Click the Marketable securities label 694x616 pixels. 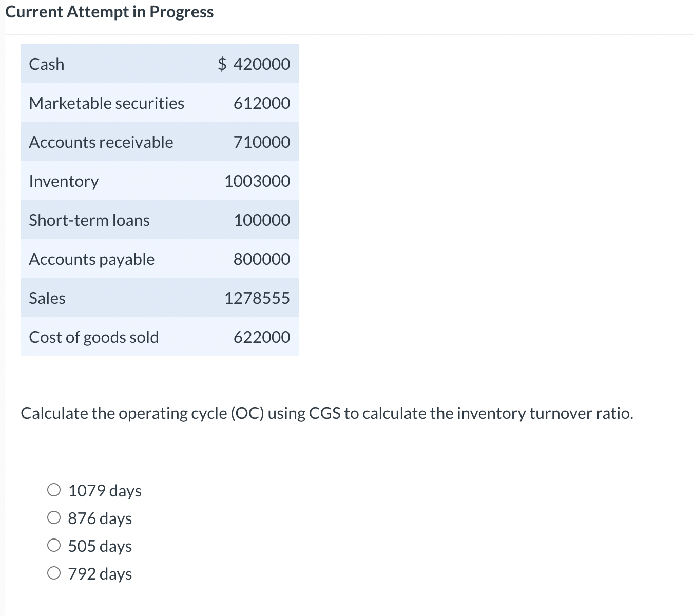click(106, 103)
